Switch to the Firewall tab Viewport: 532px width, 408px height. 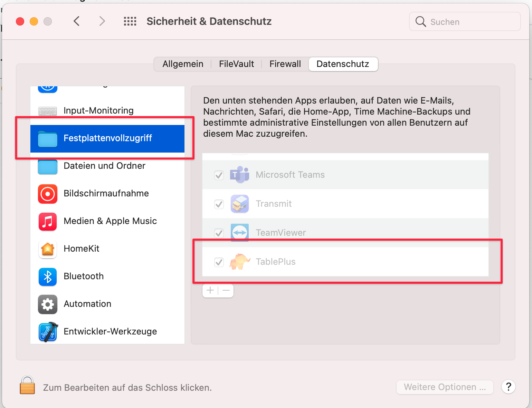click(x=285, y=64)
